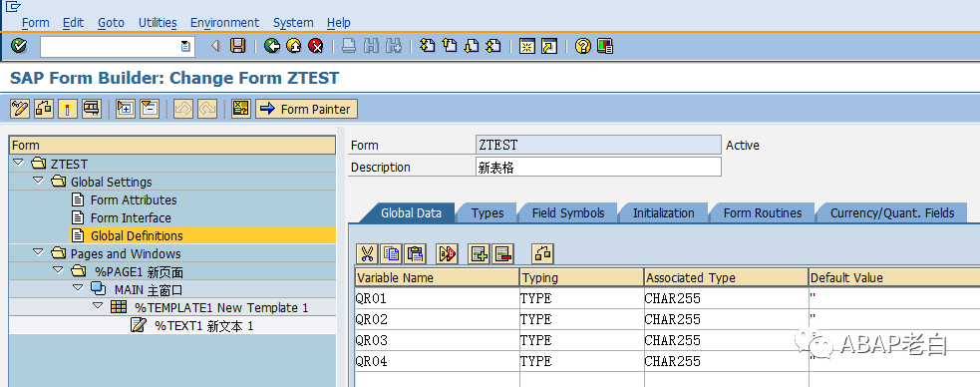Open the Help menu
Image resolution: width=980 pixels, height=387 pixels.
click(x=339, y=23)
